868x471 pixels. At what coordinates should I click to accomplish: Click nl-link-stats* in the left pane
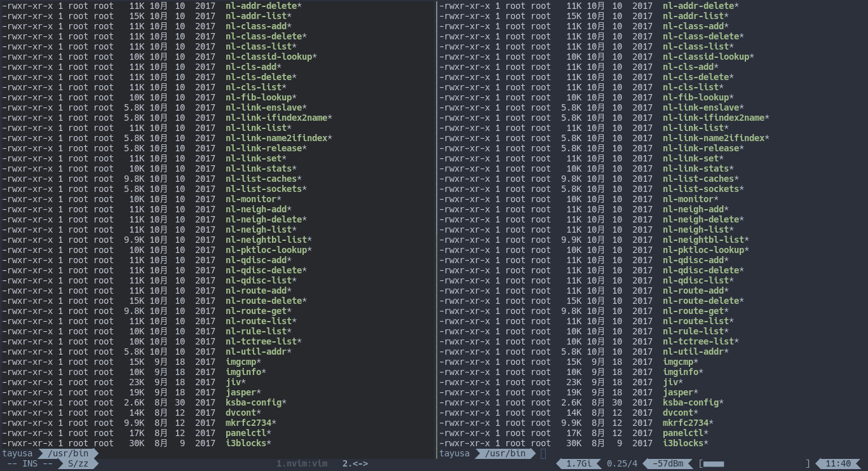pos(261,168)
